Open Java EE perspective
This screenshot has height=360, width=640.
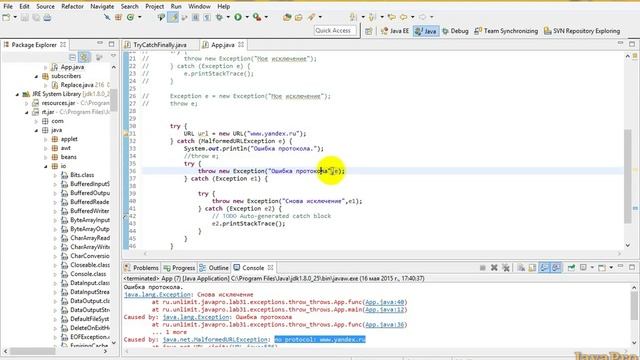point(395,31)
